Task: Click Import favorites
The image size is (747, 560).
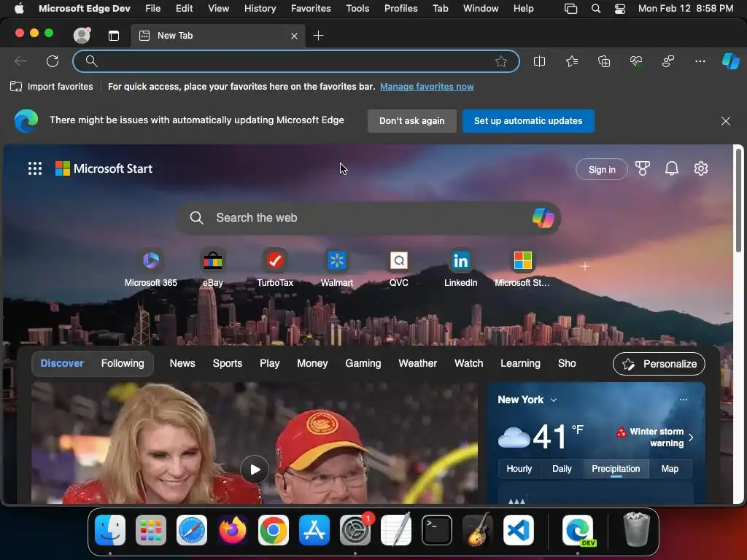Action: coord(52,87)
